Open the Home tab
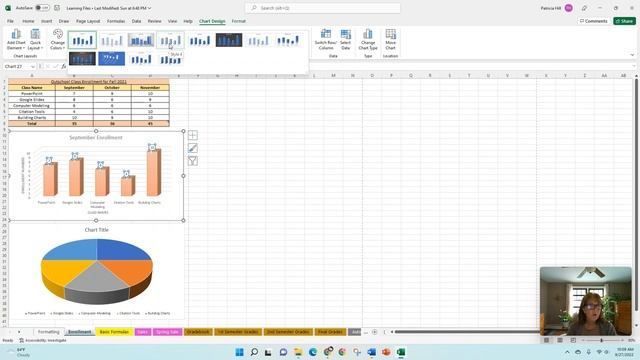 click(28, 21)
